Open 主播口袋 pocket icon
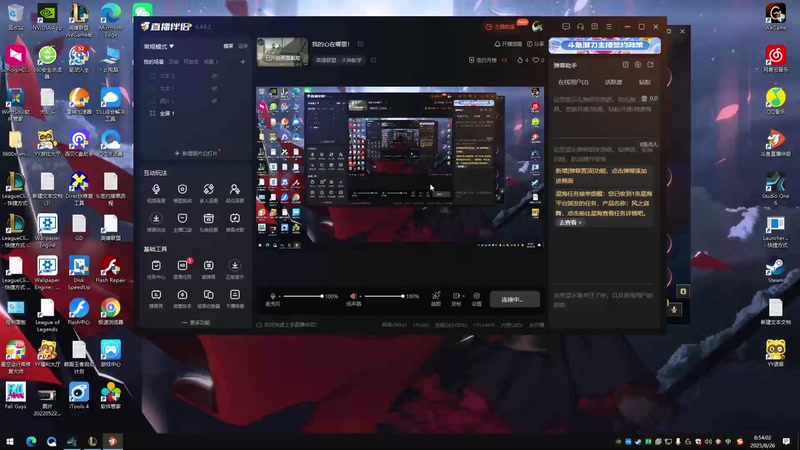The width and height of the screenshot is (800, 450). 182,218
